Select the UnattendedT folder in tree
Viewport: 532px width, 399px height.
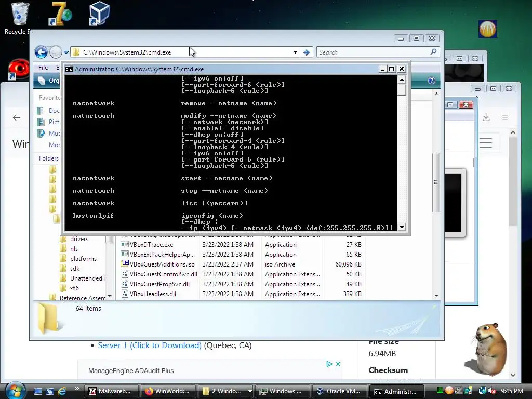click(87, 278)
